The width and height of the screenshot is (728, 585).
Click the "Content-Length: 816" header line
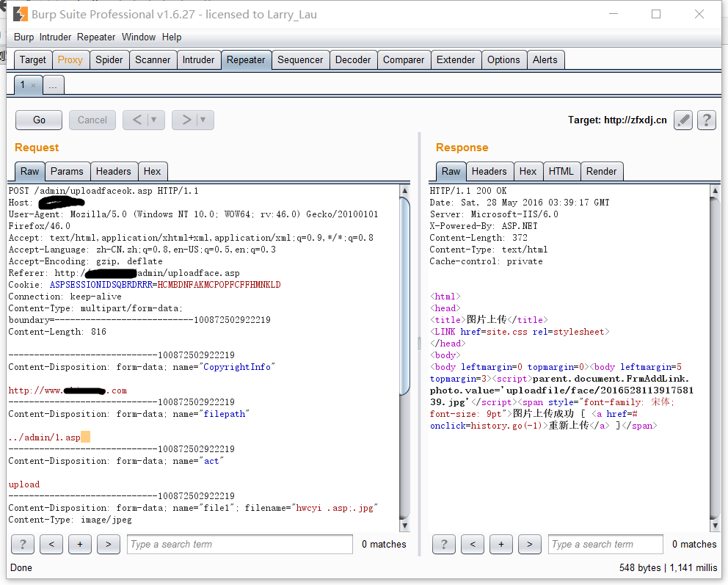click(x=57, y=332)
